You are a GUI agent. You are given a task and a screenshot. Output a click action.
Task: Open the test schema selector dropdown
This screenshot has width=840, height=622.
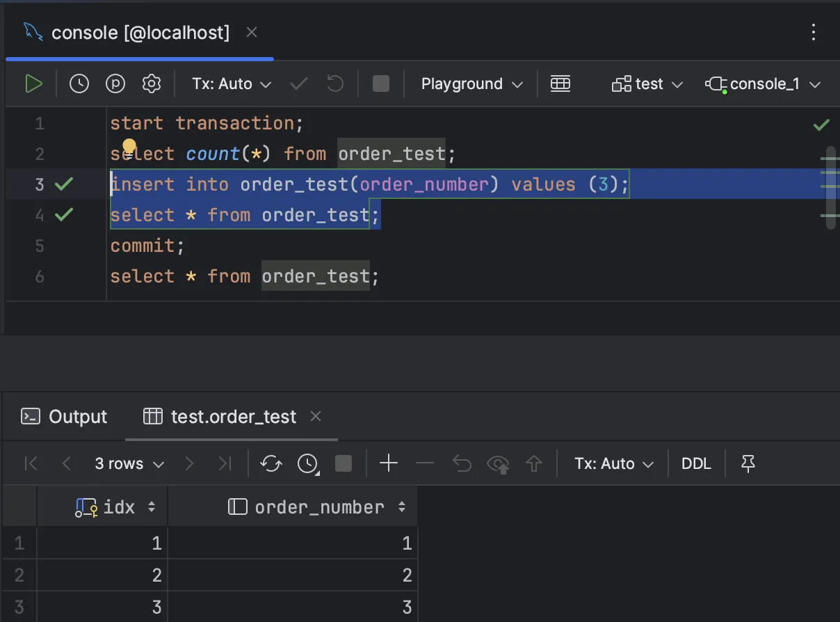(x=647, y=84)
